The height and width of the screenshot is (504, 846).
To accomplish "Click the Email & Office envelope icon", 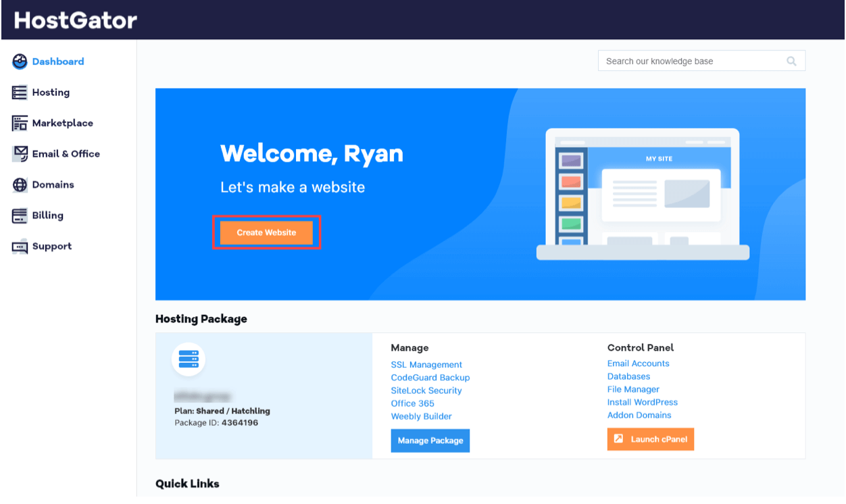I will (x=20, y=153).
